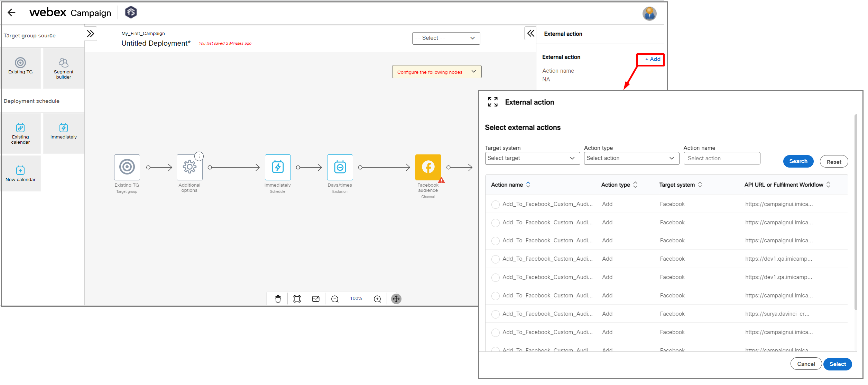Click the Facebook audience channel node
This screenshot has width=868, height=385.
(x=428, y=167)
